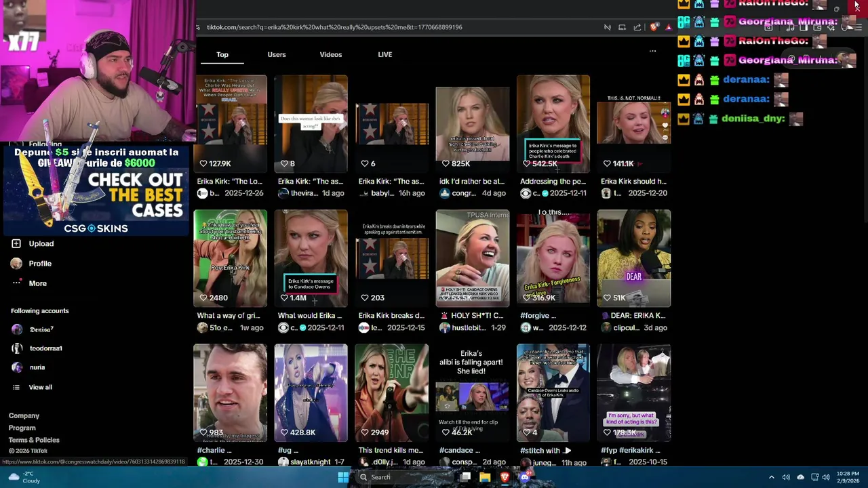Open Discord taskbar icon

[x=524, y=477]
